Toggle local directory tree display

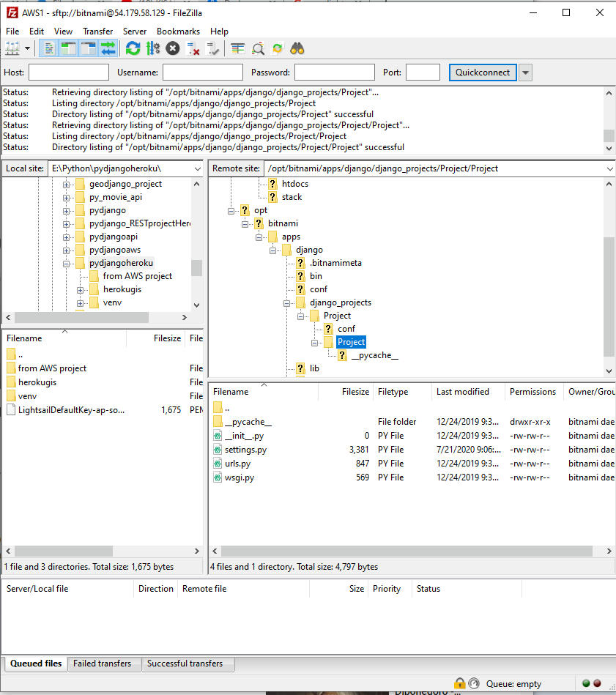pyautogui.click(x=68, y=48)
